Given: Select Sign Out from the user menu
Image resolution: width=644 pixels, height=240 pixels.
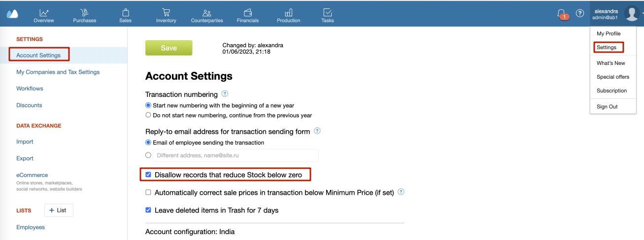Looking at the screenshot, I should coord(607,107).
